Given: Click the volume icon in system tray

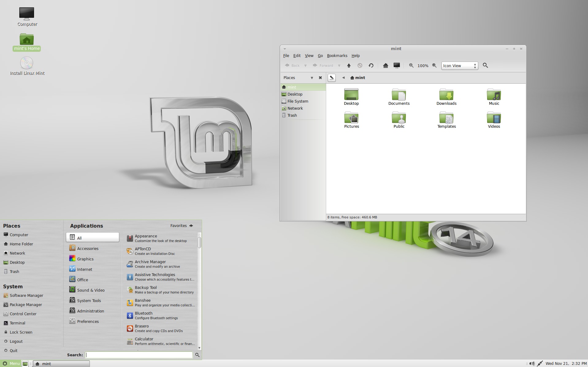Looking at the screenshot, I should pos(532,364).
